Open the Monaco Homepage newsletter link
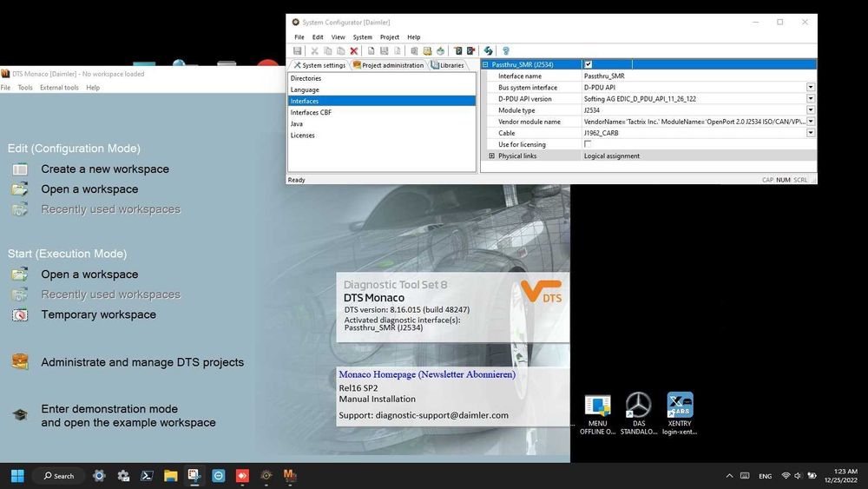 [x=427, y=374]
